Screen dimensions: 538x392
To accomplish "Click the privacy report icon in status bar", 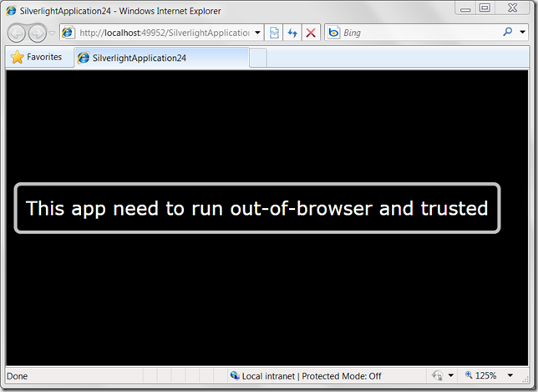I will pyautogui.click(x=438, y=376).
